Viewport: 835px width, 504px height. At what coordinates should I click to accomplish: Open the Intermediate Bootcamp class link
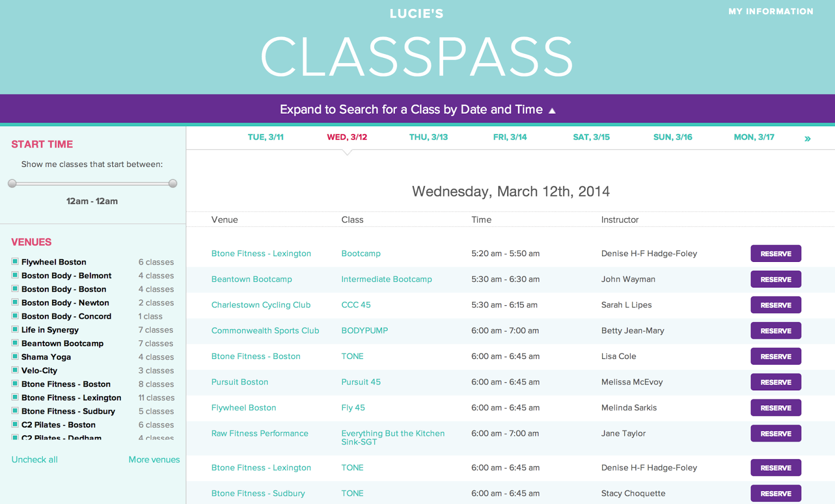[387, 279]
